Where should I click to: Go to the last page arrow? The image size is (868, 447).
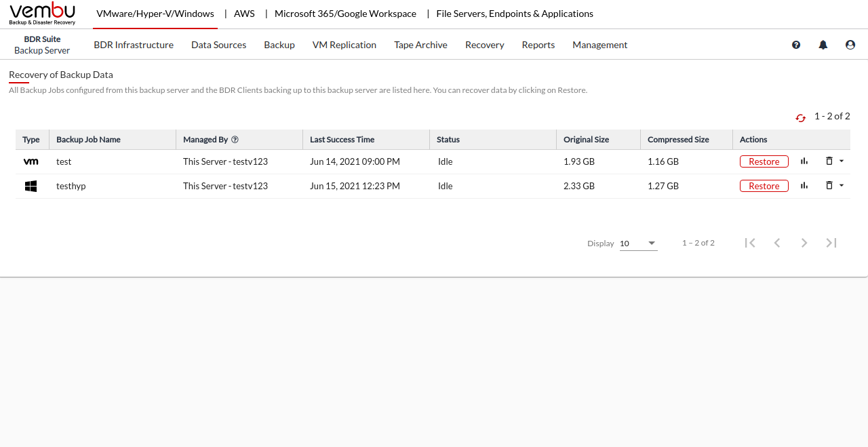coord(831,243)
